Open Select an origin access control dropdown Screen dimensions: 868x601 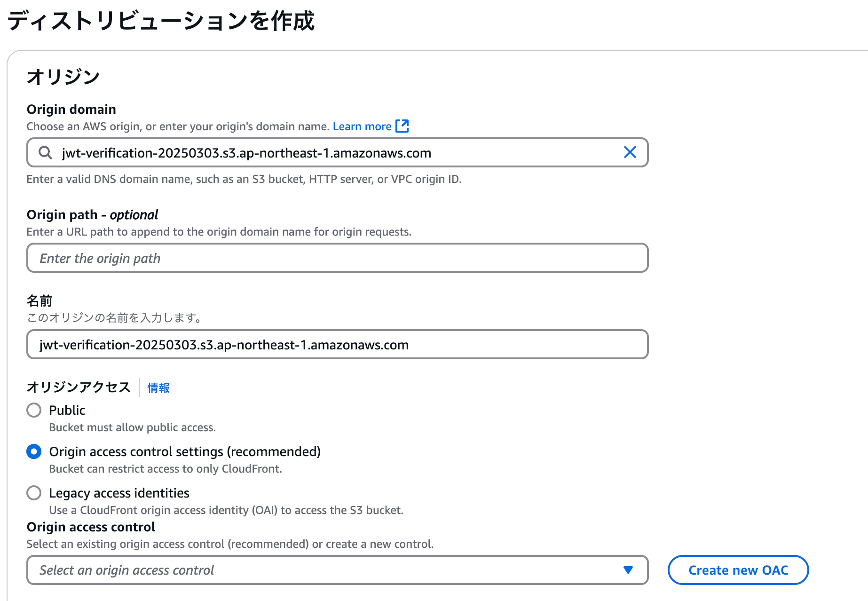[338, 570]
